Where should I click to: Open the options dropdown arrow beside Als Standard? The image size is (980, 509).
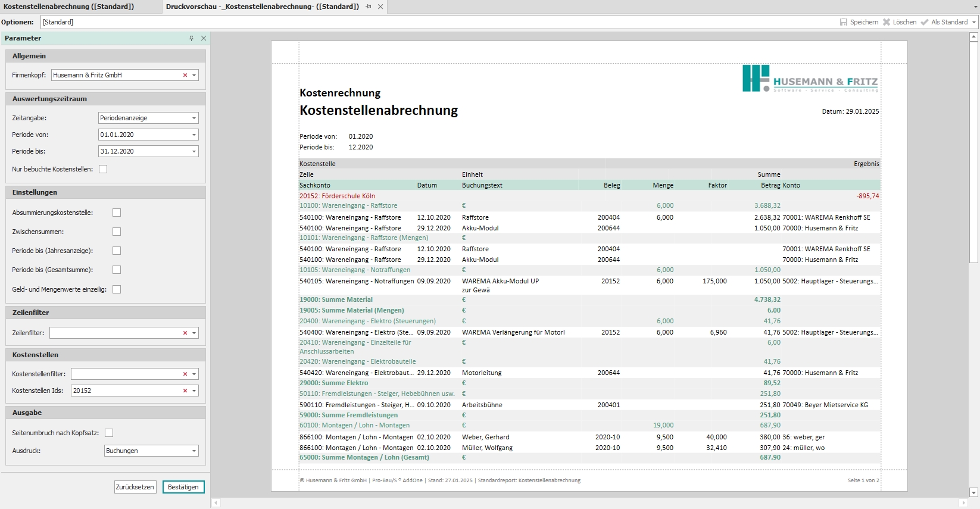pyautogui.click(x=974, y=22)
